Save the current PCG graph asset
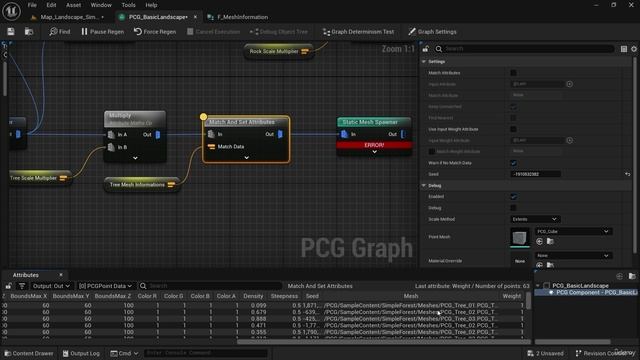640x360 pixels. (x=11, y=31)
